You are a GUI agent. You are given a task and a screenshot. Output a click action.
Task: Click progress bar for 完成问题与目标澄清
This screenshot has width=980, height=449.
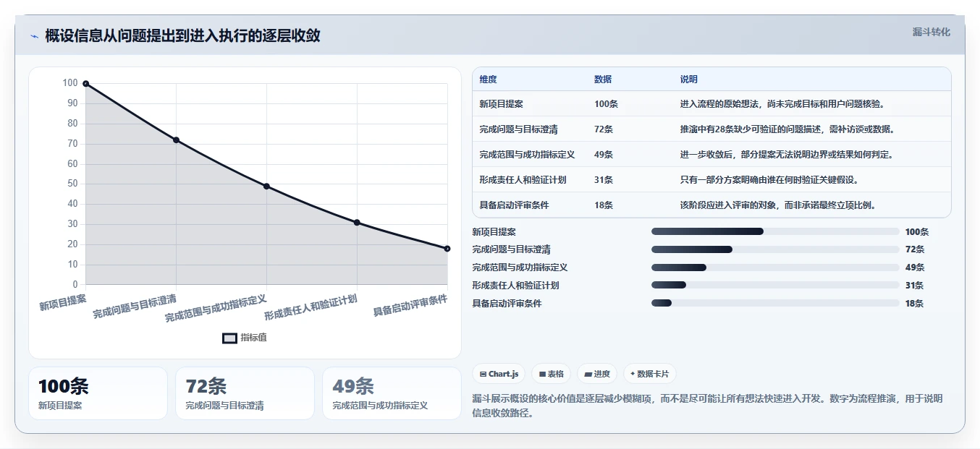pyautogui.click(x=775, y=249)
